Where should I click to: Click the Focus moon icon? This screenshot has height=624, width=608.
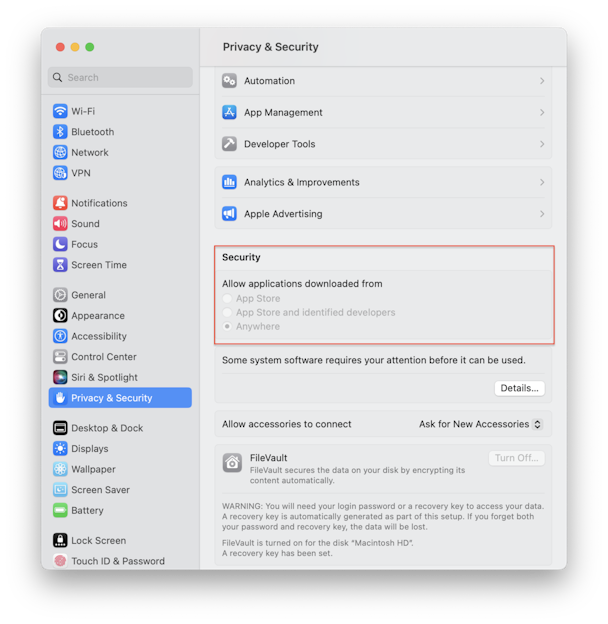point(60,244)
